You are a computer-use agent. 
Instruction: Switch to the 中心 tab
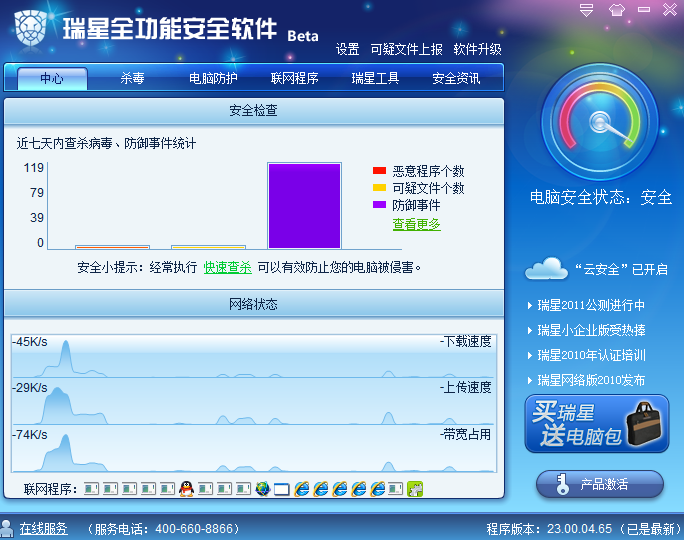point(52,79)
